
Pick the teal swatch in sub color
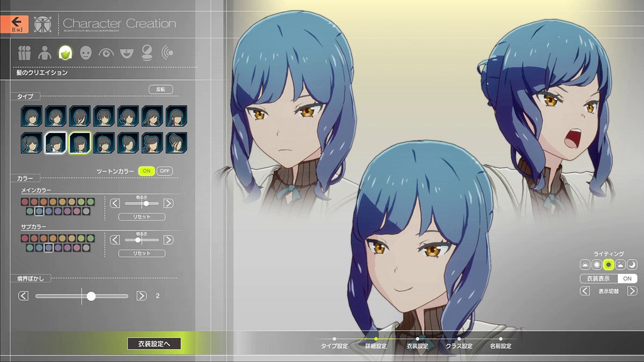coord(30,248)
